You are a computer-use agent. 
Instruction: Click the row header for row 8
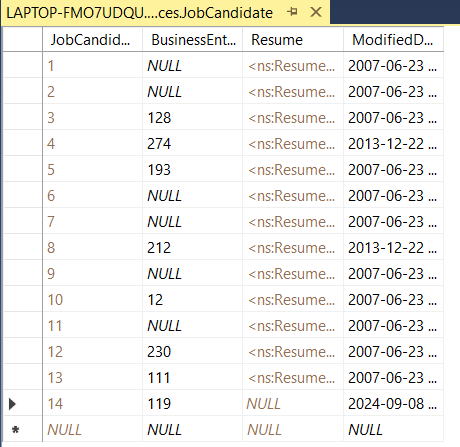[x=23, y=248]
